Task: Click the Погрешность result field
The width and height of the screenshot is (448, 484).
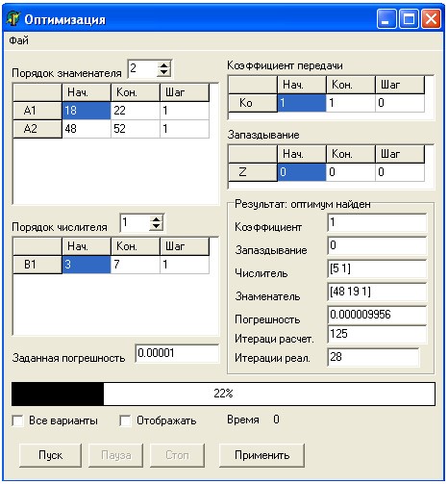Action: pos(377,315)
